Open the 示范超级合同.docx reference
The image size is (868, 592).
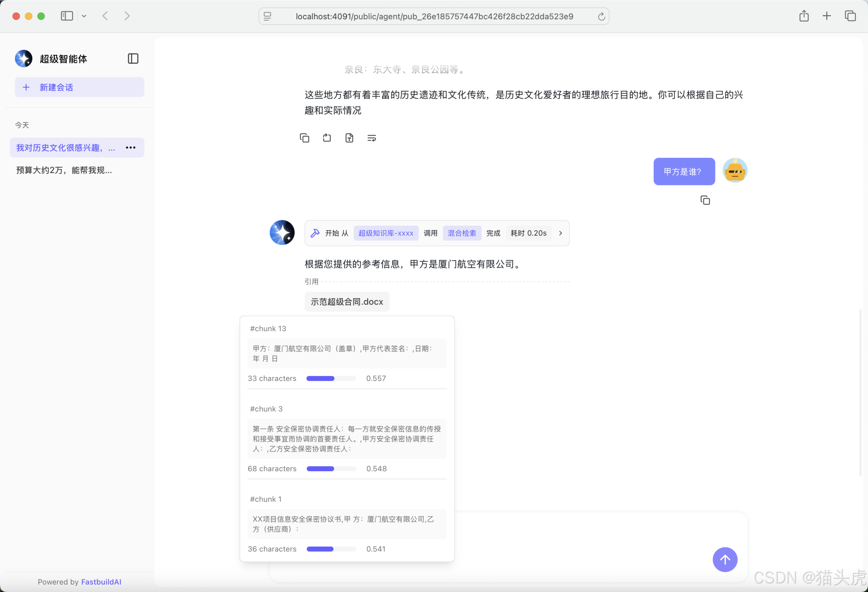pyautogui.click(x=347, y=302)
